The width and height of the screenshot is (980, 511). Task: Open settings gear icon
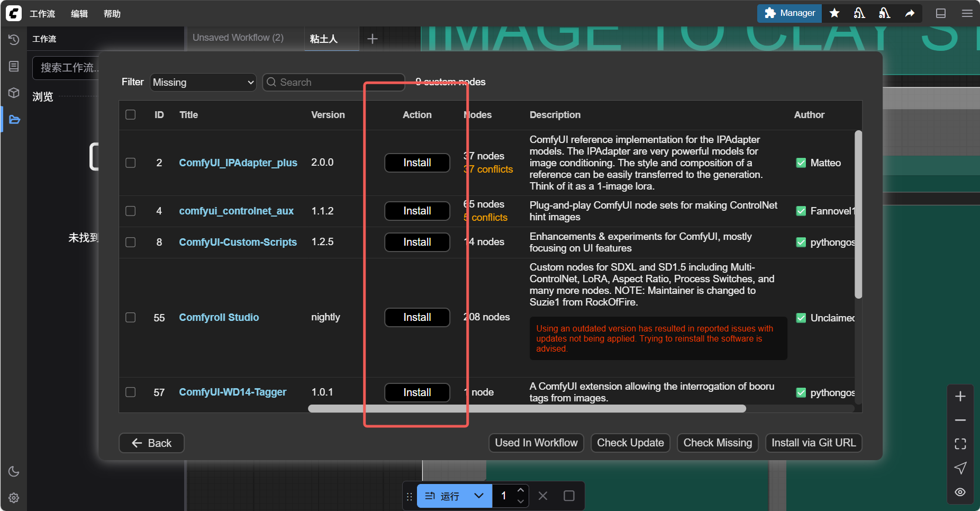pos(14,498)
